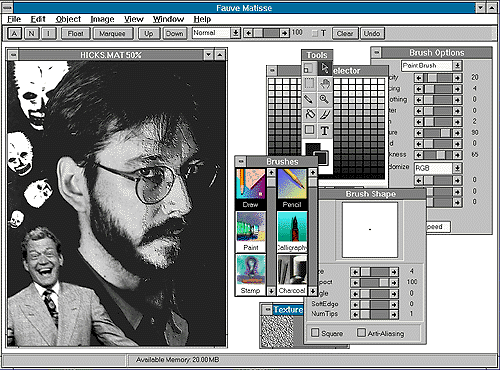Toggle the I mode button on toolbar

[x=49, y=33]
